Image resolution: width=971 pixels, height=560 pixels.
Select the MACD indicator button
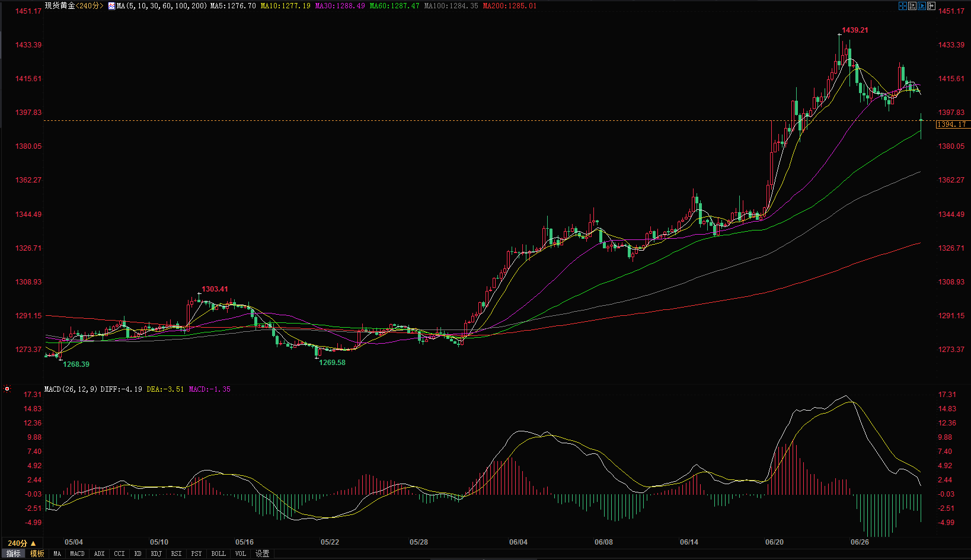click(77, 553)
